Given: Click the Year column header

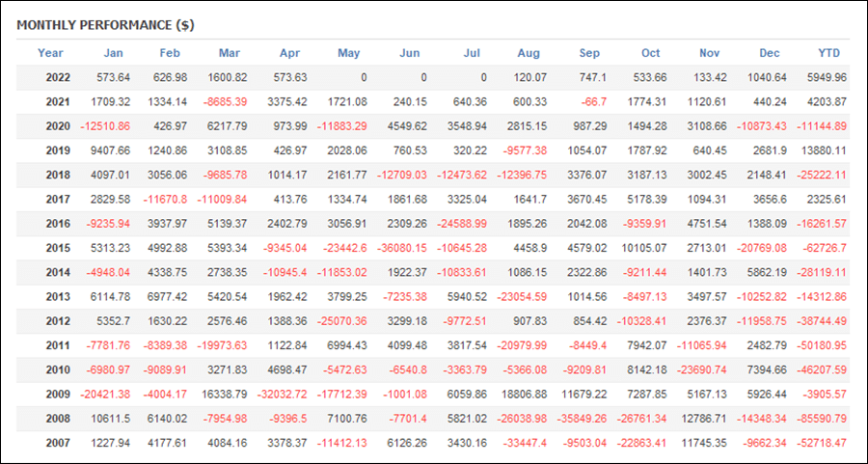Looking at the screenshot, I should coord(50,53).
